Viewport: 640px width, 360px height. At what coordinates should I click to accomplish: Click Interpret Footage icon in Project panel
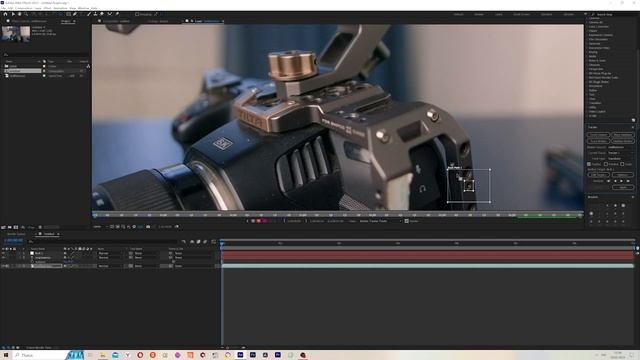3,227
